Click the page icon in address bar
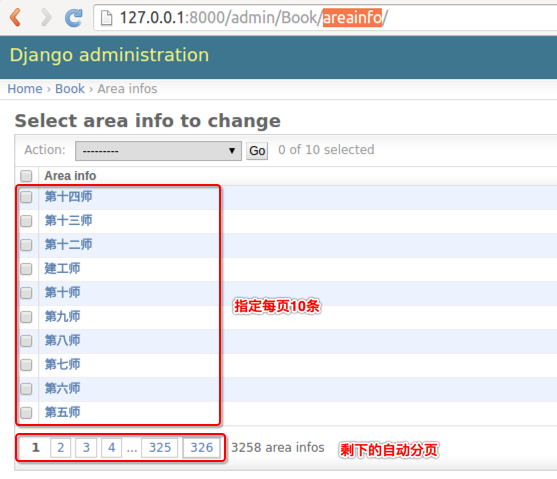The height and width of the screenshot is (479, 557). [107, 18]
